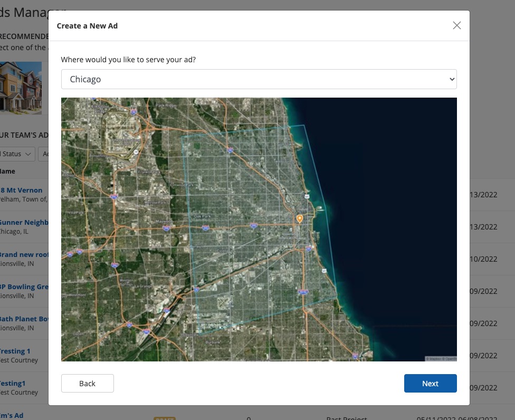Screen dimensions: 515x420
Task: Click the Lake Michigan water area on map
Action: (401, 211)
